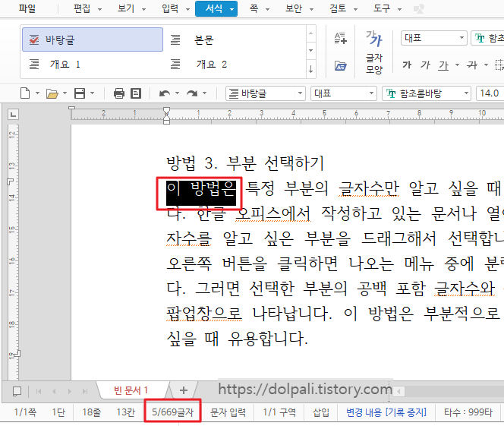Click first-line indent marker on ruler
The height and width of the screenshot is (426, 504).
click(x=166, y=111)
